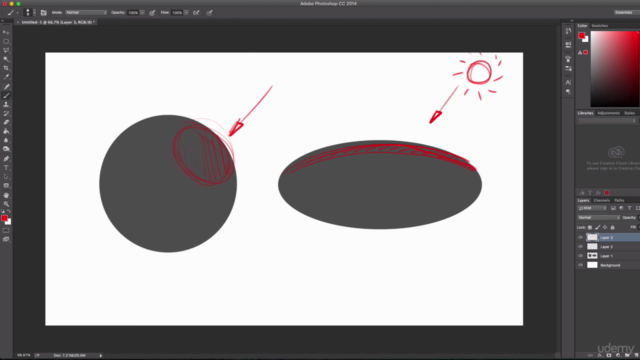
Task: Open the brush Mode dropdown
Action: pyautogui.click(x=86, y=13)
